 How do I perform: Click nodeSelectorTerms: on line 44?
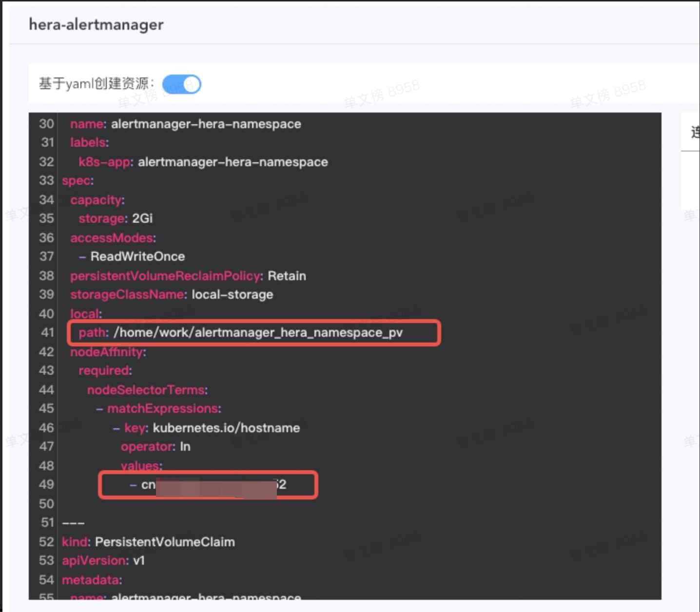(147, 390)
